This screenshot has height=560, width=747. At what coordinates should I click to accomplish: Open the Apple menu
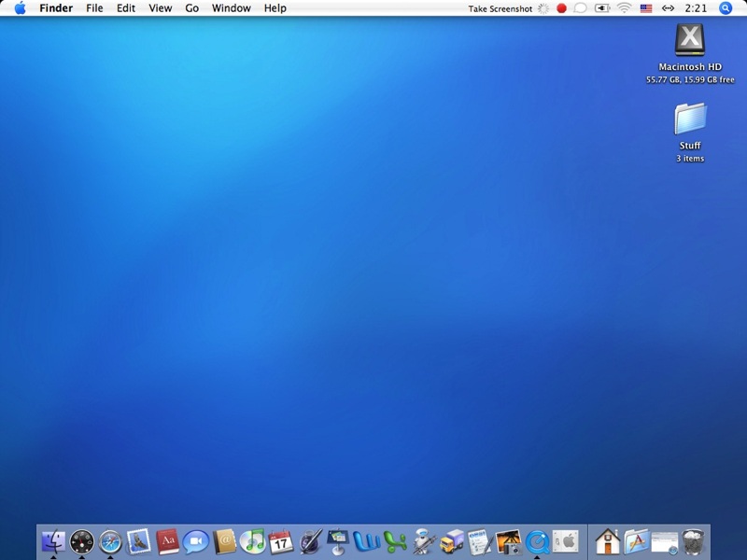(20, 8)
